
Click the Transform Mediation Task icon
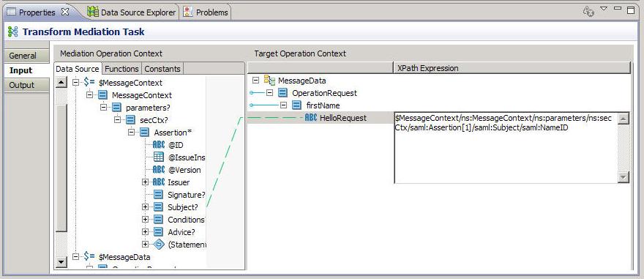(x=12, y=31)
